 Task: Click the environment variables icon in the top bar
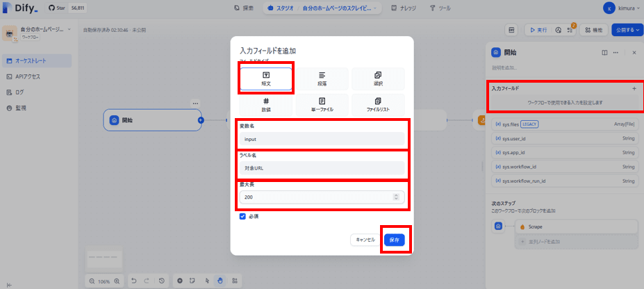512,30
